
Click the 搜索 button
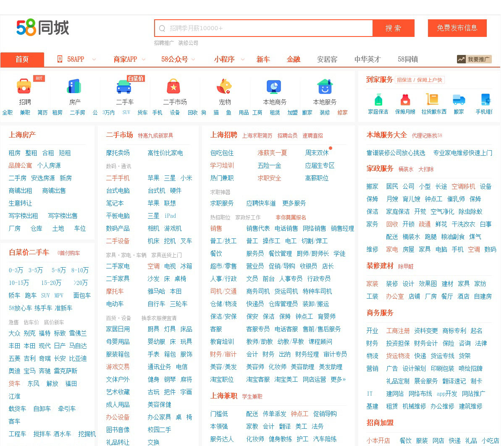(394, 28)
